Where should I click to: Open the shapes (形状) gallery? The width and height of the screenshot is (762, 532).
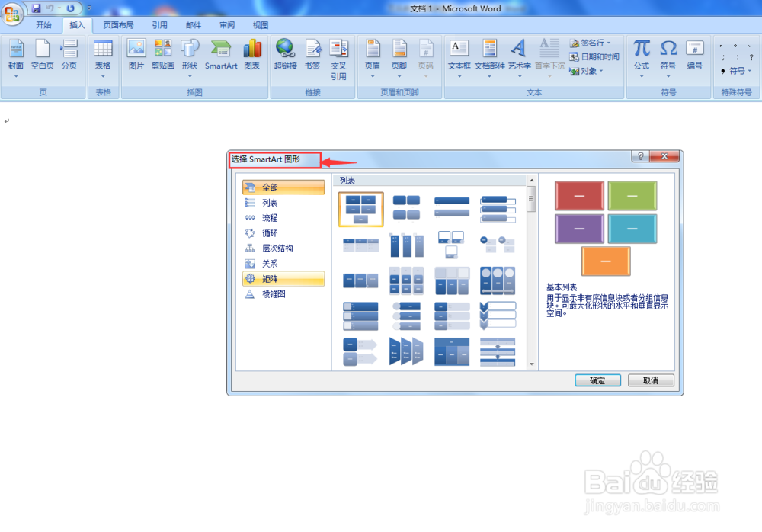click(190, 59)
